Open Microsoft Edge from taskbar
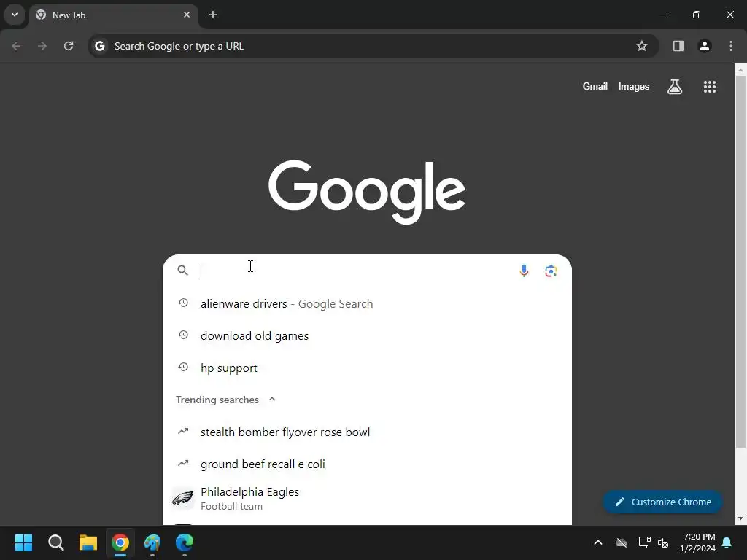 coord(185,542)
